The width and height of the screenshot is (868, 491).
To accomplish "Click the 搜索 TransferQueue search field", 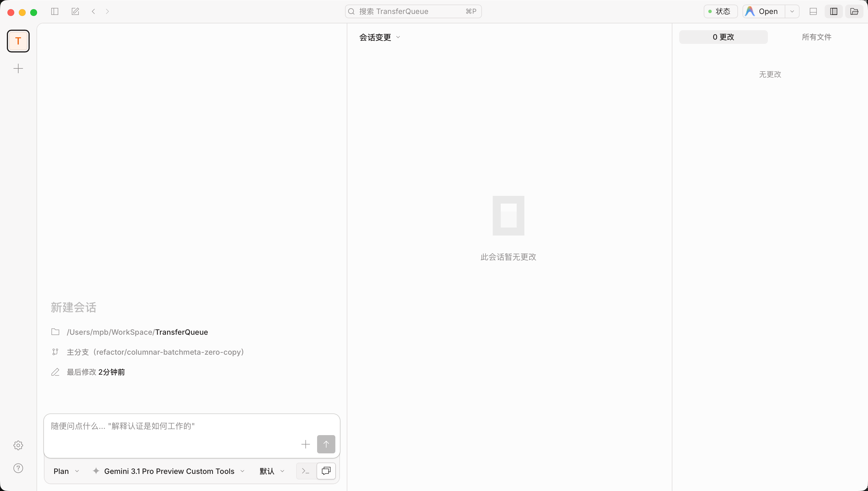I will click(x=413, y=11).
